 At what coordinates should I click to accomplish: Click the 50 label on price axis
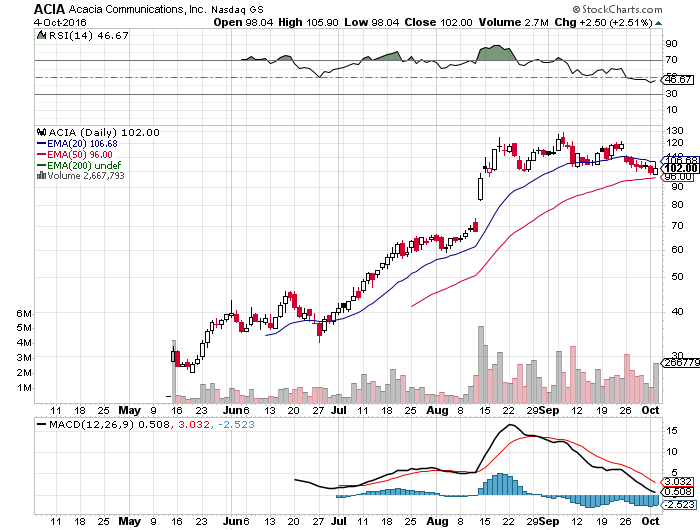tap(677, 277)
